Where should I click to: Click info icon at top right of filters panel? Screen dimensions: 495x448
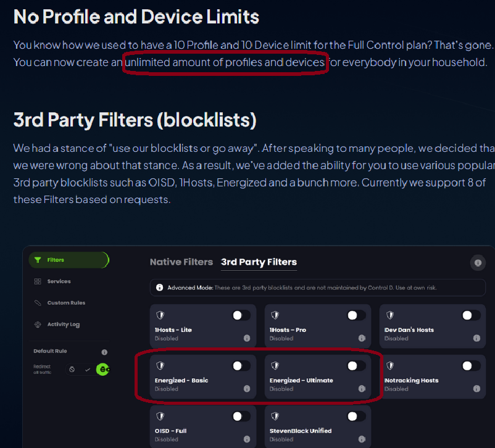[478, 263]
